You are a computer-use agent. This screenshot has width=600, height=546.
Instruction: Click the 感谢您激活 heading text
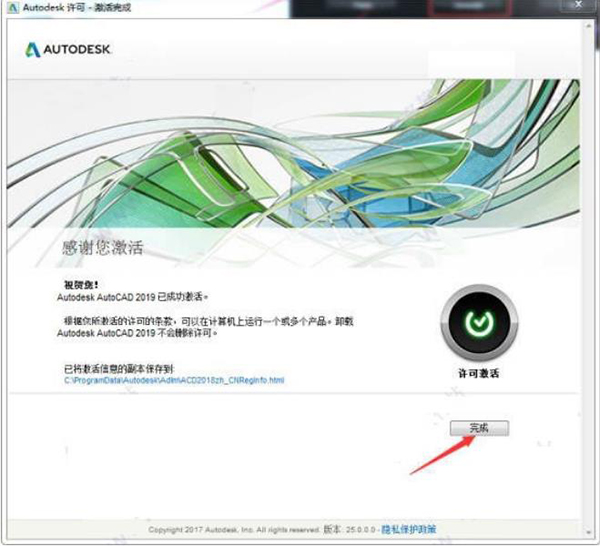click(103, 248)
